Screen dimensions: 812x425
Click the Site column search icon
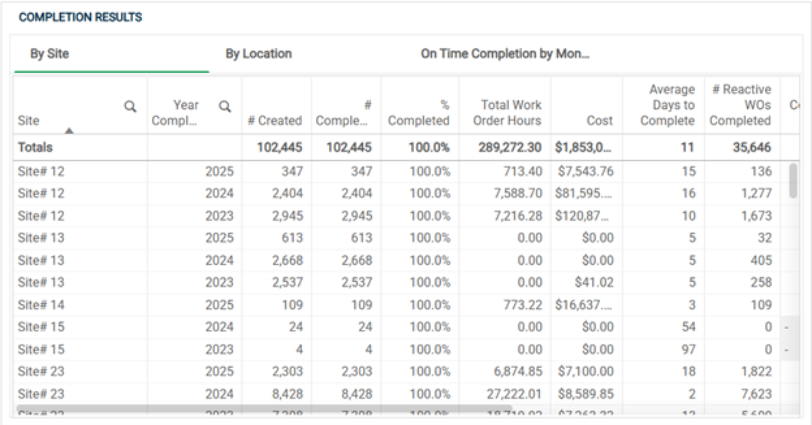click(x=130, y=105)
